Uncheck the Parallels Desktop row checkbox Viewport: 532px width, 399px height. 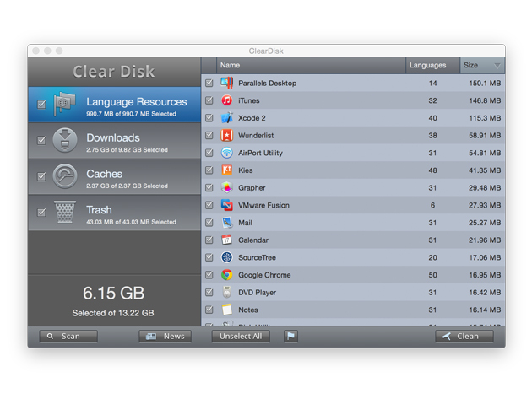pos(209,83)
